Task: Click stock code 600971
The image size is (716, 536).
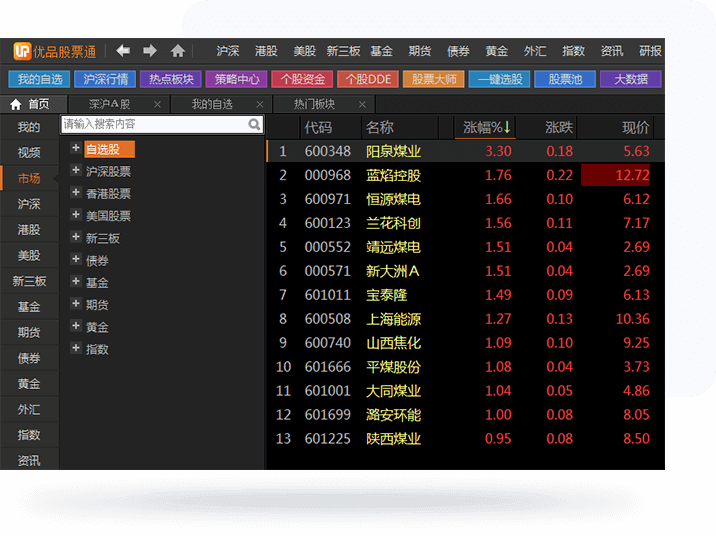Action: (x=327, y=200)
